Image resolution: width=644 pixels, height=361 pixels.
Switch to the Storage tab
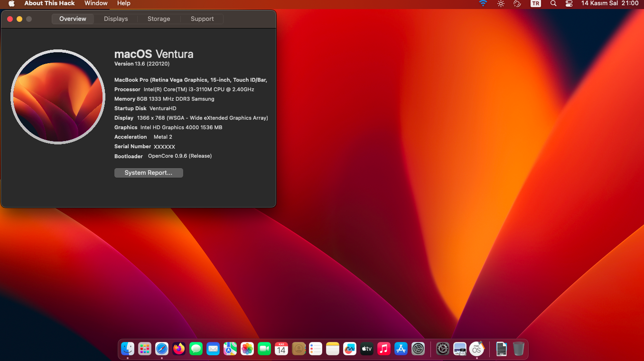coord(159,19)
